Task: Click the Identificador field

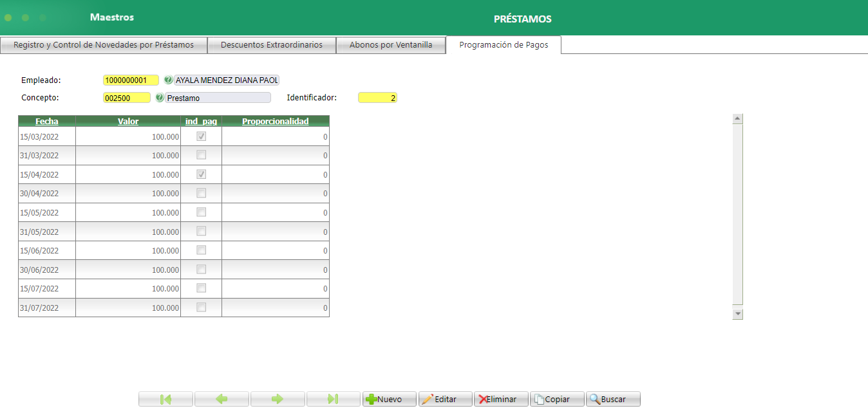Action: [377, 98]
